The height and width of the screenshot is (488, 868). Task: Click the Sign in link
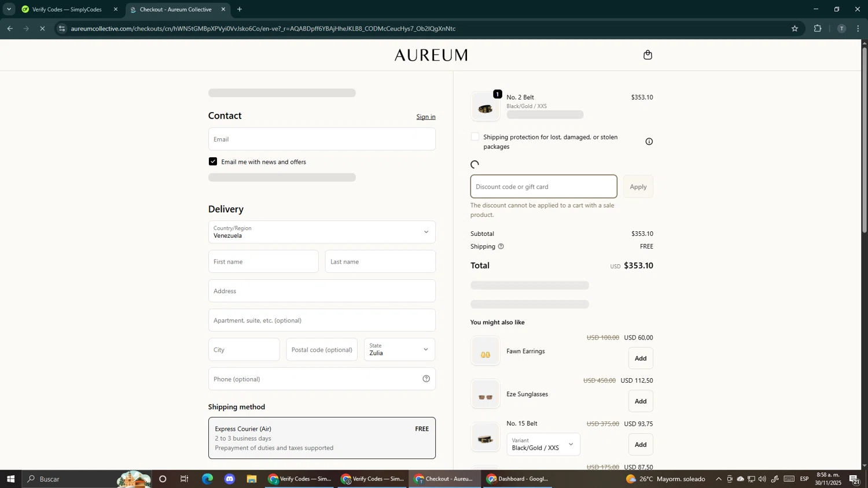coord(426,117)
